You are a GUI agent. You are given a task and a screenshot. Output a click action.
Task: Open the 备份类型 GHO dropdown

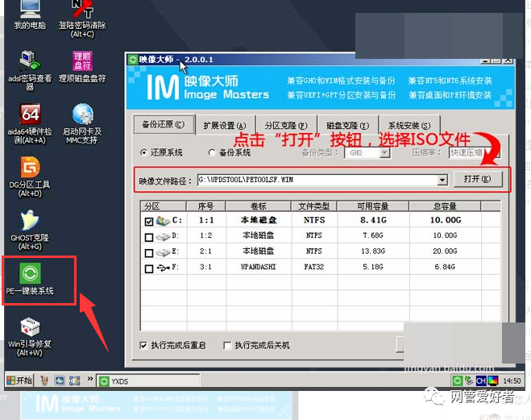[384, 152]
